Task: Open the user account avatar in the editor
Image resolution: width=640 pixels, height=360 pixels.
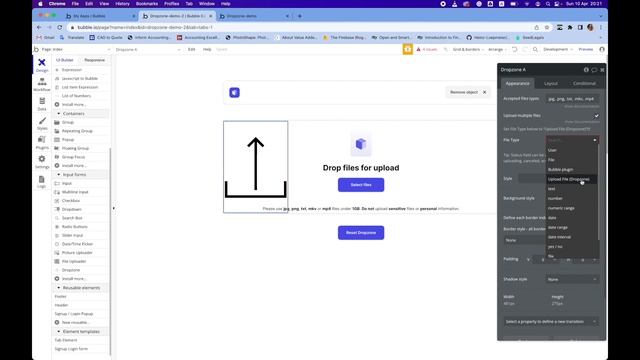Action: point(602,49)
